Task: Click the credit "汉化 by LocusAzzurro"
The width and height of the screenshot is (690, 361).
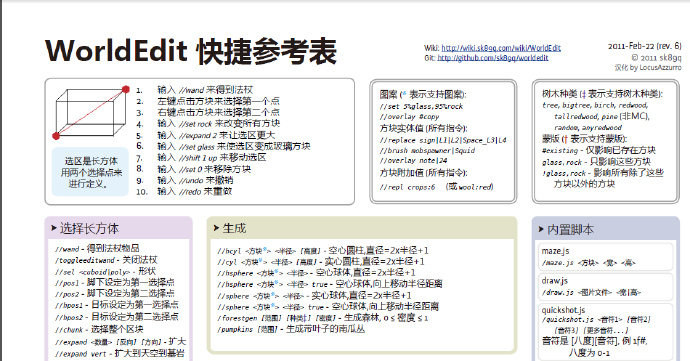Action: (x=648, y=67)
